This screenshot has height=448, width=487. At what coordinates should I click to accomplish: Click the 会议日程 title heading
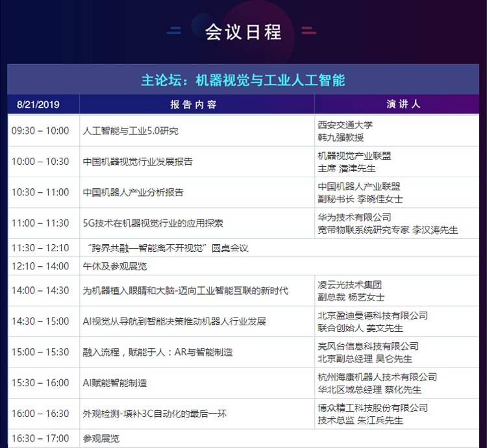point(243,32)
